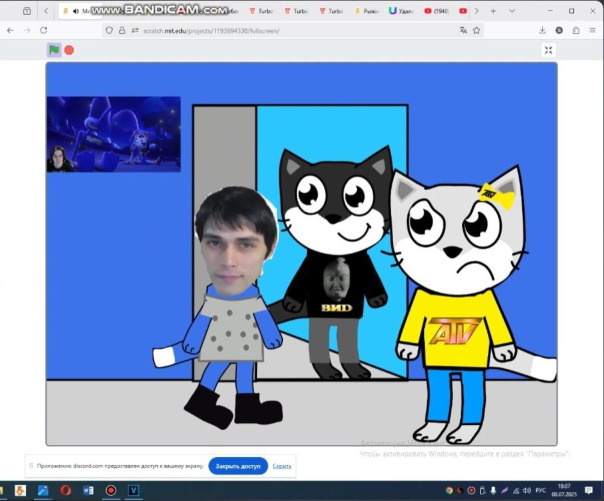Reload the current Scratch page
This screenshot has width=604, height=501.
click(x=44, y=30)
